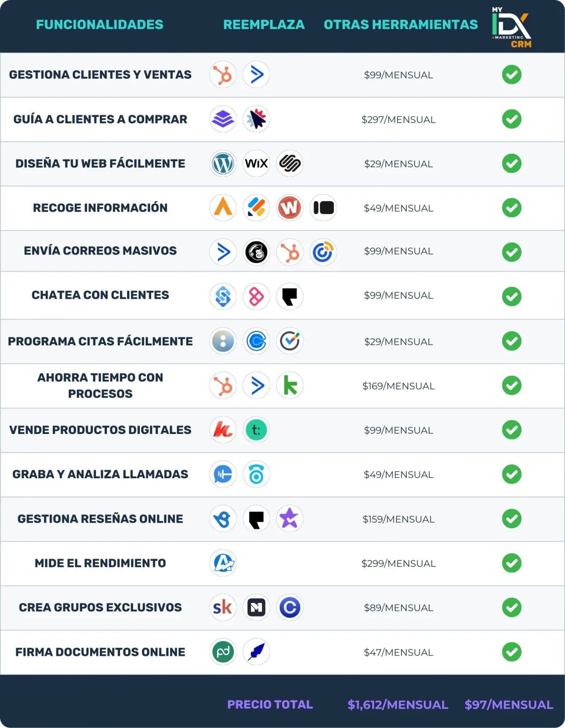Click the Otras Herramientas column header
Viewport: 565px width, 728px height.
(401, 25)
